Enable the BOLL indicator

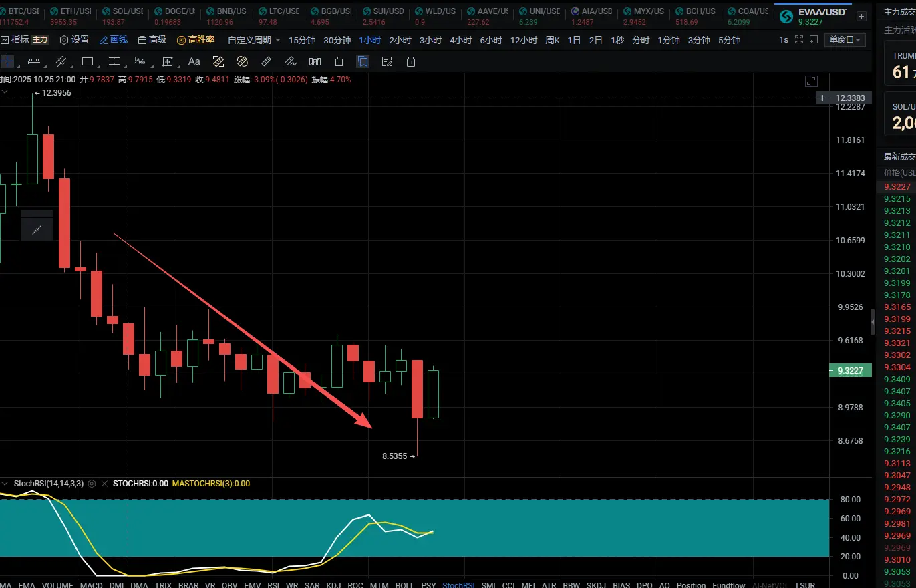[x=404, y=585]
